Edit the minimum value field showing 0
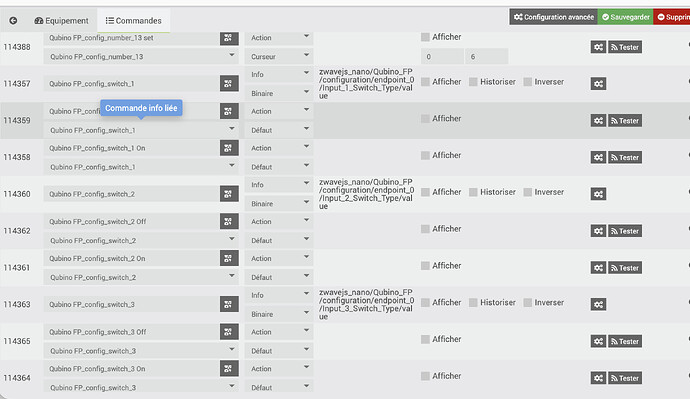 (x=442, y=56)
